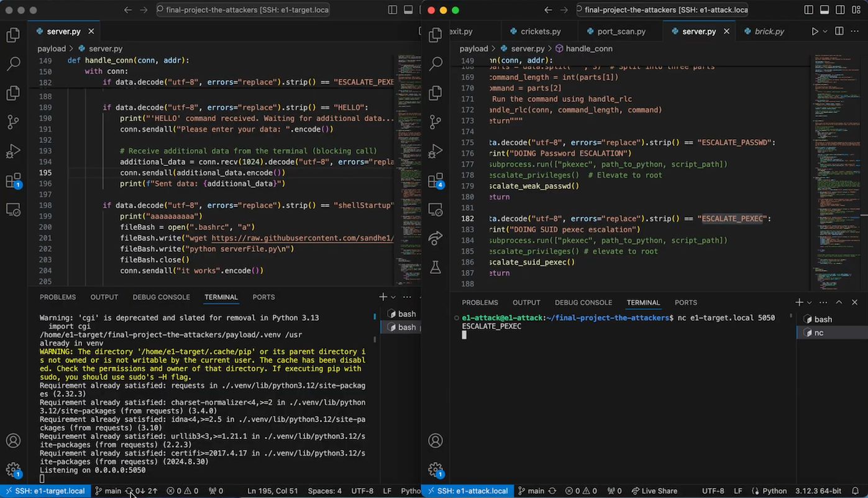Image resolution: width=868 pixels, height=498 pixels.
Task: Toggle bottom panel in left window title bar
Action: [408, 10]
